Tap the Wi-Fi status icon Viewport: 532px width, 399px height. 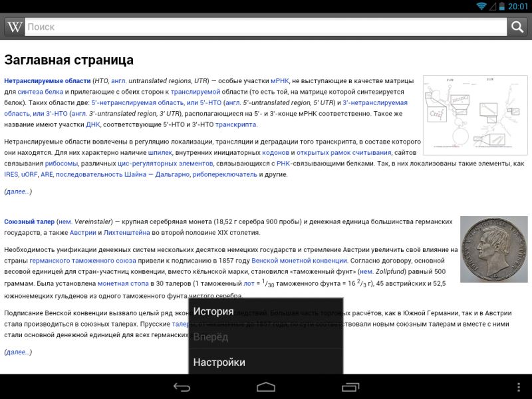[x=481, y=6]
